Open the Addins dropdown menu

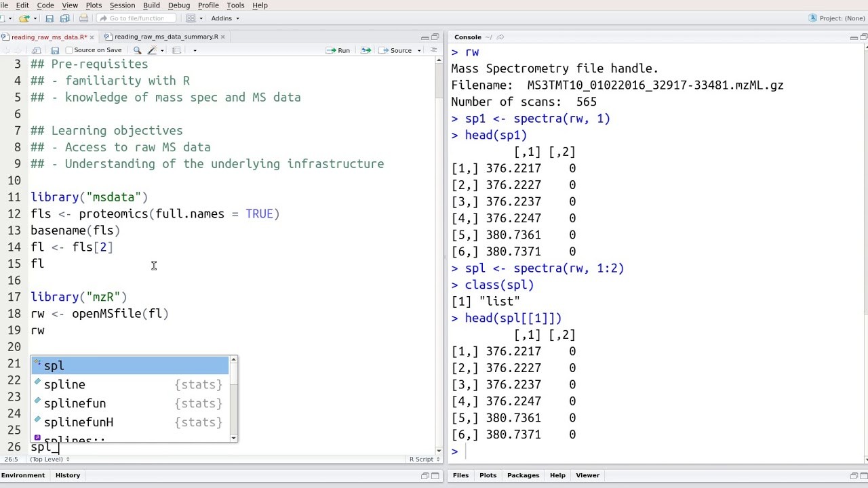click(x=224, y=18)
